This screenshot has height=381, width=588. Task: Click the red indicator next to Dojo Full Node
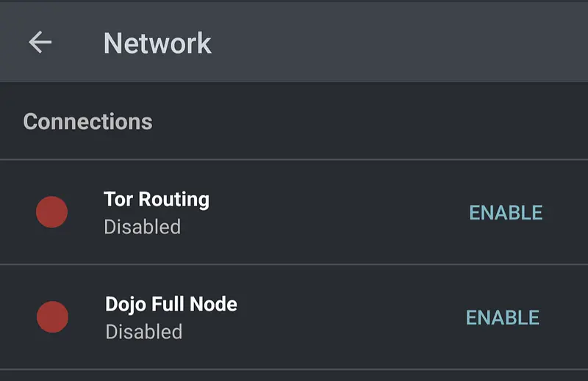52,317
